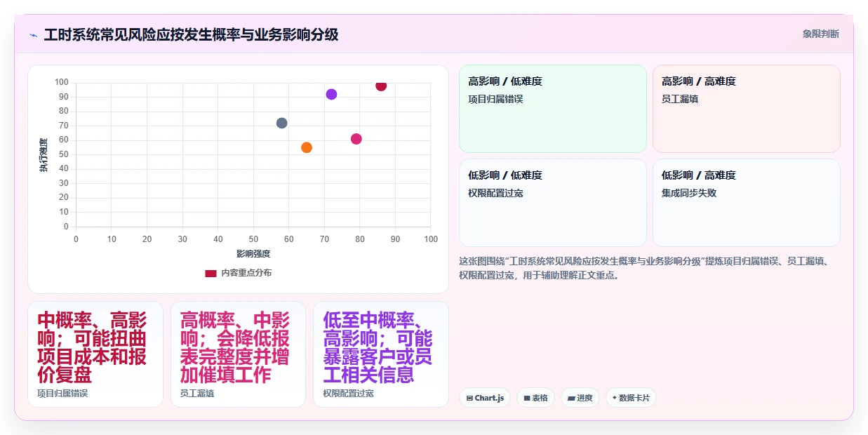Click the 权限配置过宽 card caption below purple text

point(349,394)
